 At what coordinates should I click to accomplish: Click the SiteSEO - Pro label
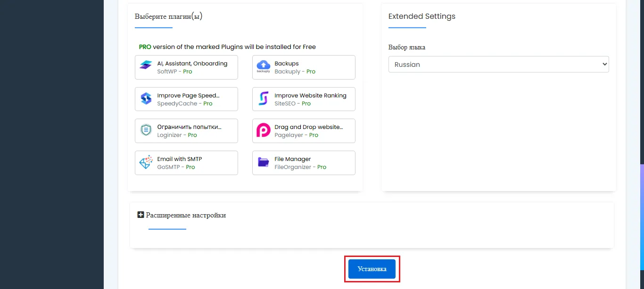pos(293,104)
